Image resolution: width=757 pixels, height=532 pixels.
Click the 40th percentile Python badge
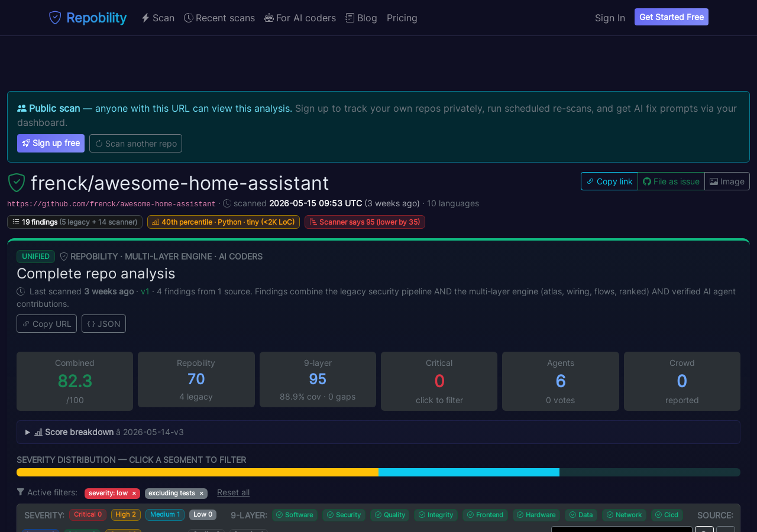(x=224, y=222)
